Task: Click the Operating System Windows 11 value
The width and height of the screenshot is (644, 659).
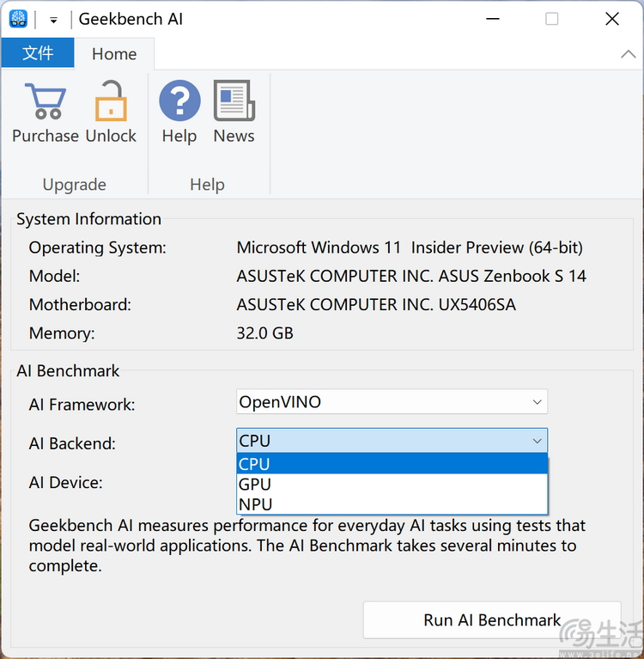Action: click(410, 247)
